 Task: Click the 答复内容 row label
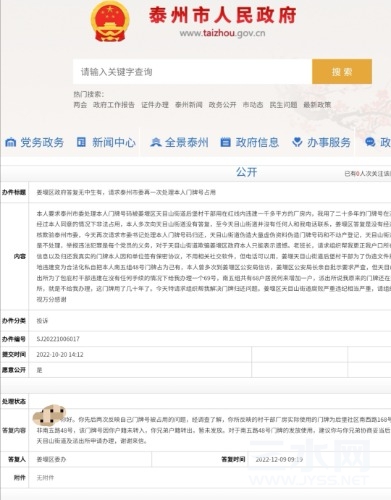click(x=14, y=430)
